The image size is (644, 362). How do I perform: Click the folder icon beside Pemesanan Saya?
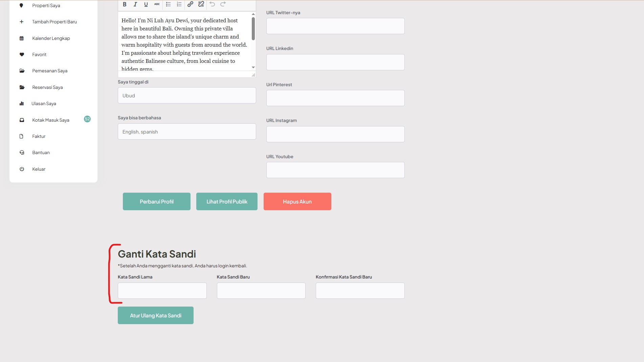coord(22,71)
